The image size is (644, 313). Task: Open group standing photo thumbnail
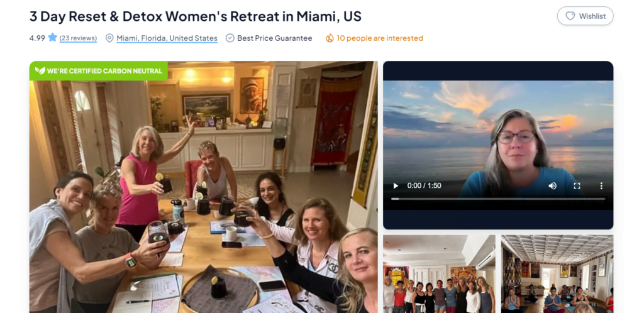(x=439, y=274)
